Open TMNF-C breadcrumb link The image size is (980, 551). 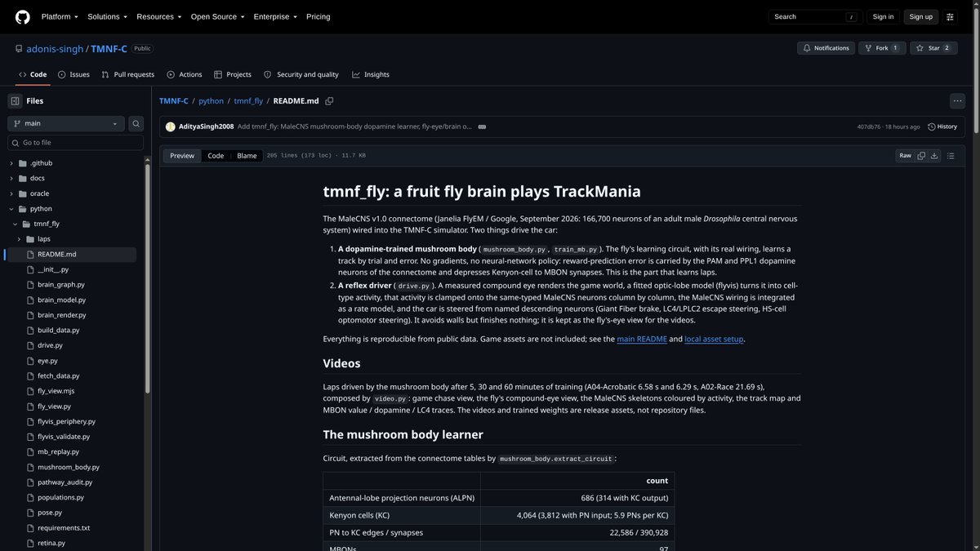(x=174, y=101)
